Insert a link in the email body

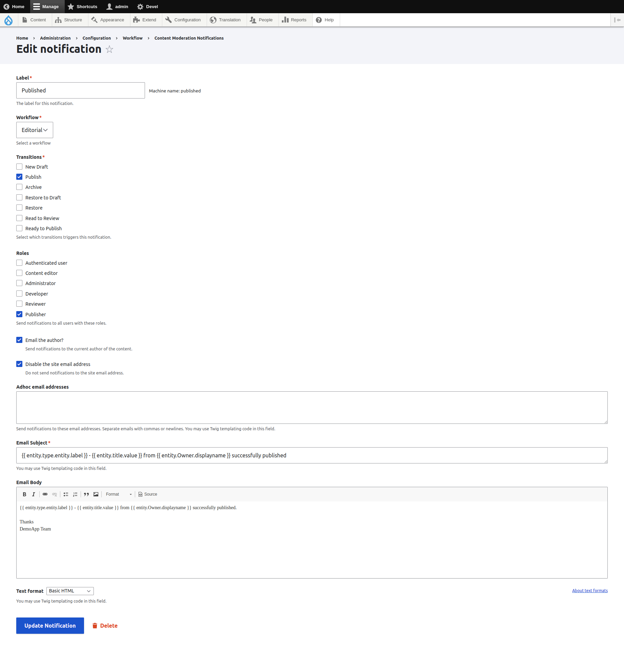(x=45, y=494)
